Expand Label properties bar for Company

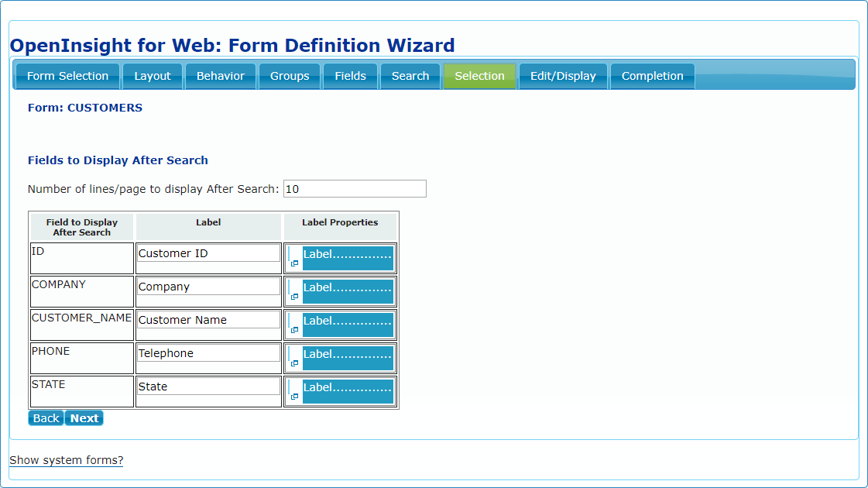348,291
